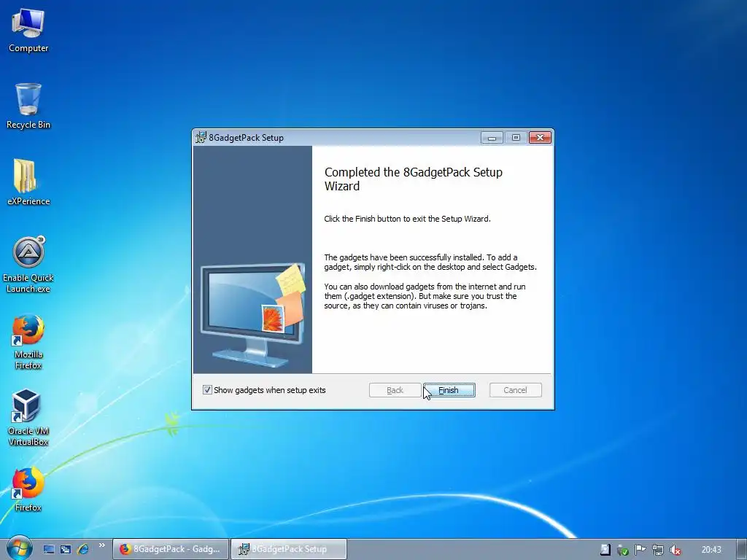Click the 8GadgetPack Setup title bar icon
The image size is (747, 560).
click(201, 138)
